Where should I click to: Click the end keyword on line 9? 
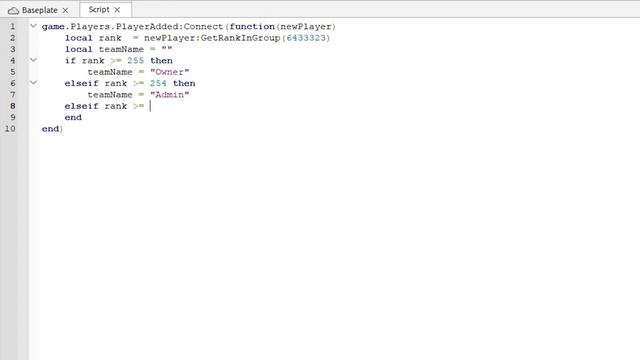(73, 118)
